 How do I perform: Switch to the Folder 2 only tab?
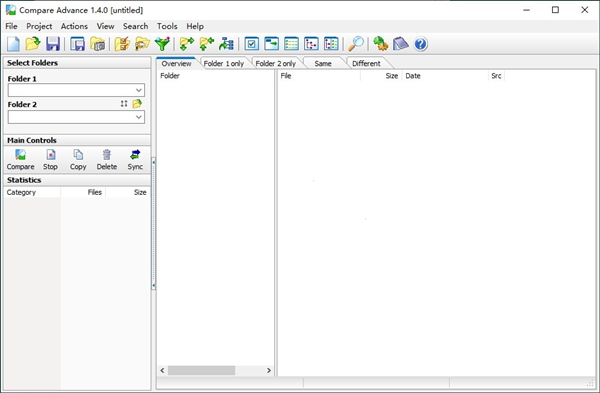pos(276,64)
